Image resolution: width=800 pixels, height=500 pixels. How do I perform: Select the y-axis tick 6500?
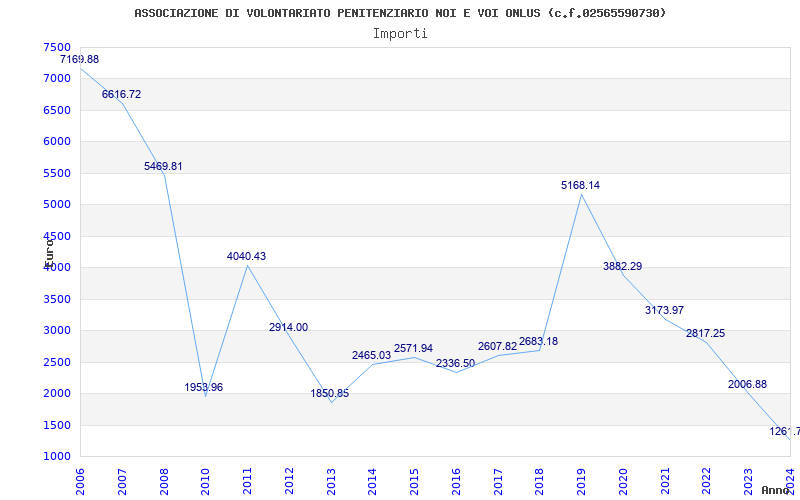click(x=57, y=110)
